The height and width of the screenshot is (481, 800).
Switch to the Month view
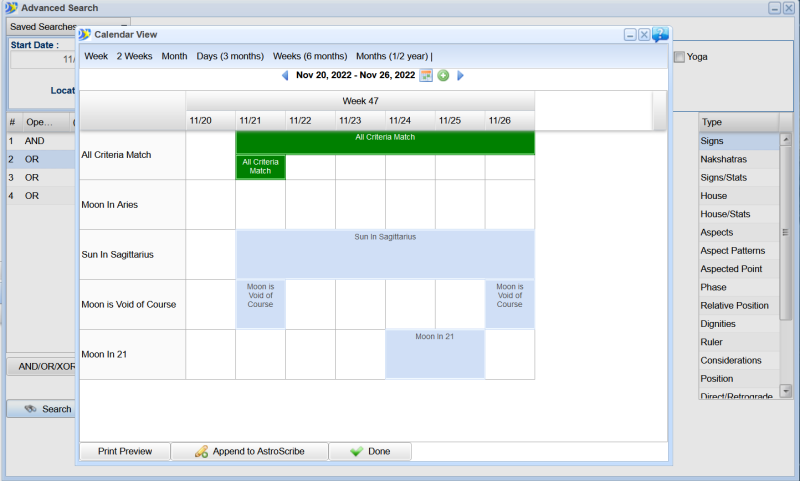coord(174,56)
